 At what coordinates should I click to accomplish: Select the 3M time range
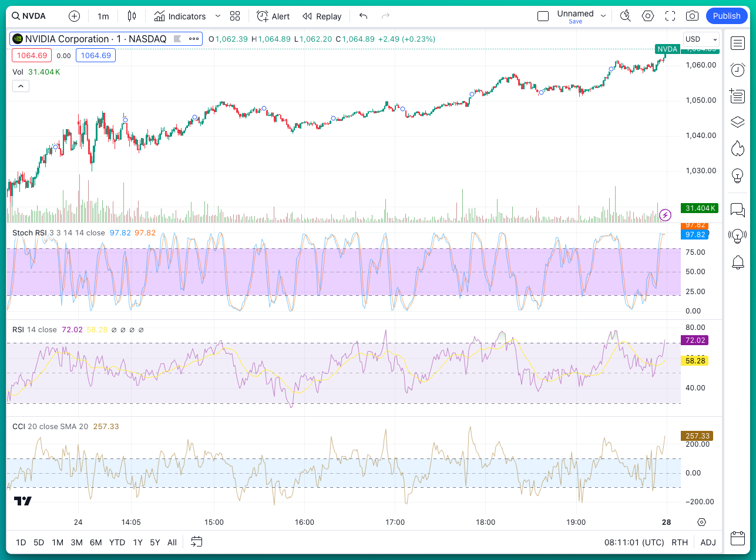click(x=76, y=542)
